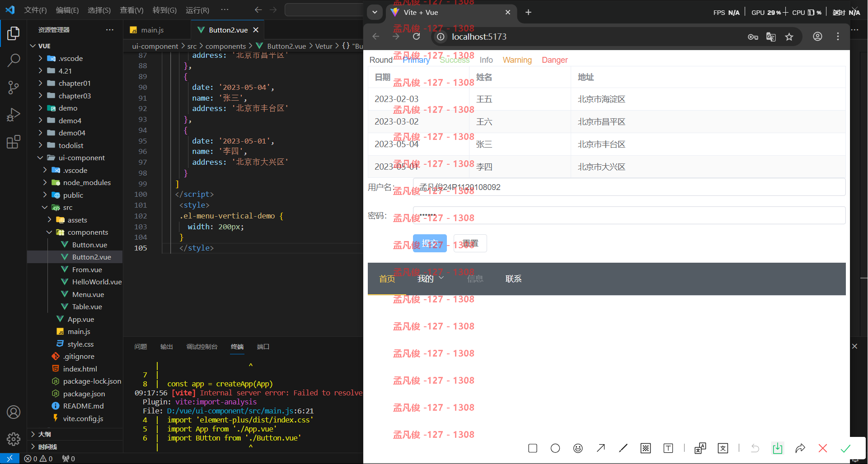Select the pen tool in the screenshot toolbar
The width and height of the screenshot is (868, 464).
623,448
